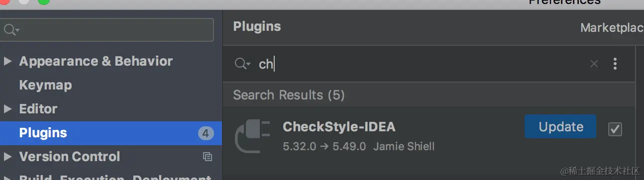The image size is (644, 180).
Task: Expand the Version Control tree node
Action: click(x=7, y=157)
